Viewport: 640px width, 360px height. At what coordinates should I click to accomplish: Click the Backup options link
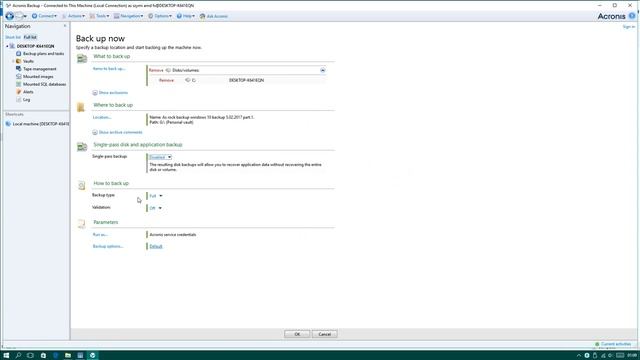tap(108, 247)
